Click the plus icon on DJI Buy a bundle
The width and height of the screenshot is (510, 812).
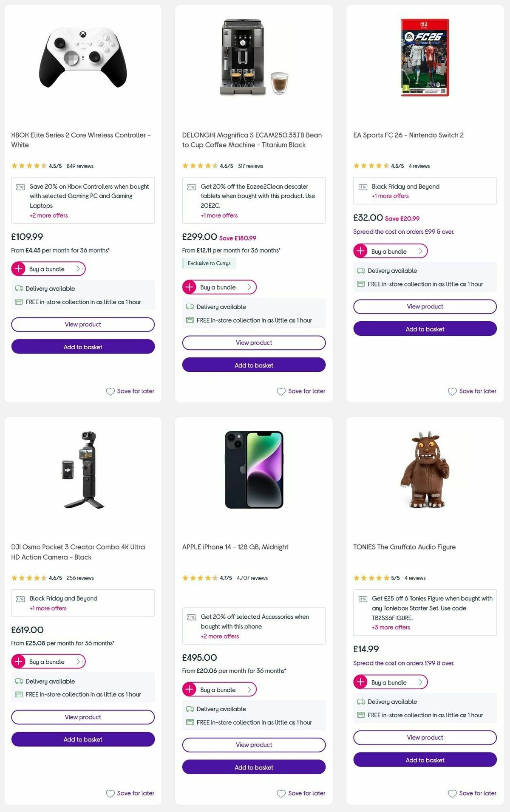[x=19, y=662]
